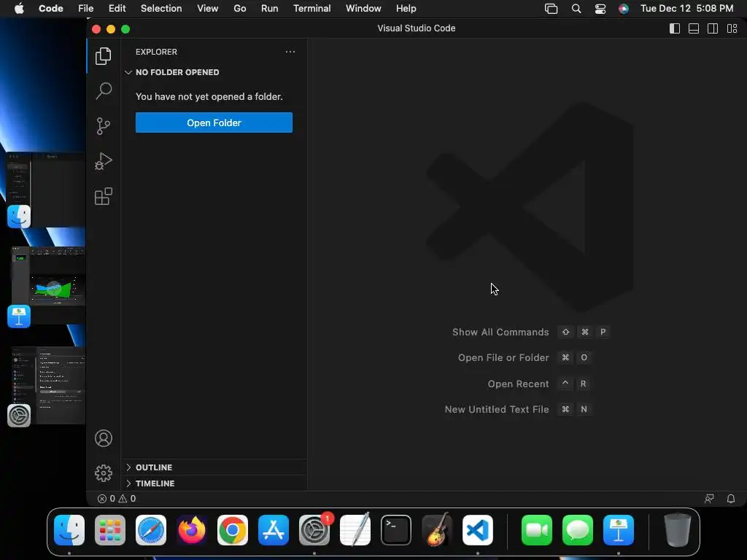This screenshot has height=560, width=747.
Task: Open Messages from the Dock
Action: (x=578, y=530)
